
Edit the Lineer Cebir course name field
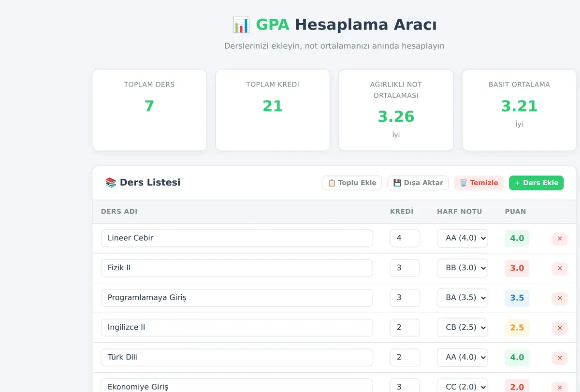[x=237, y=238]
